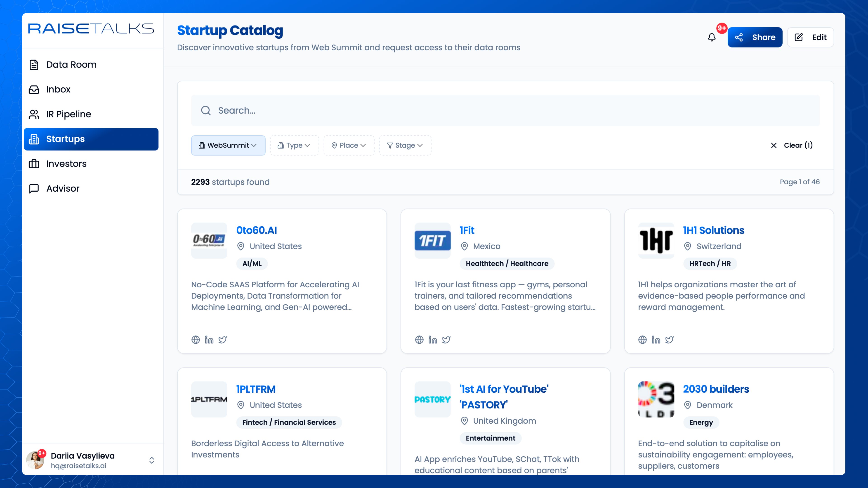
Task: Go to Data Room in sidebar
Action: click(x=71, y=65)
